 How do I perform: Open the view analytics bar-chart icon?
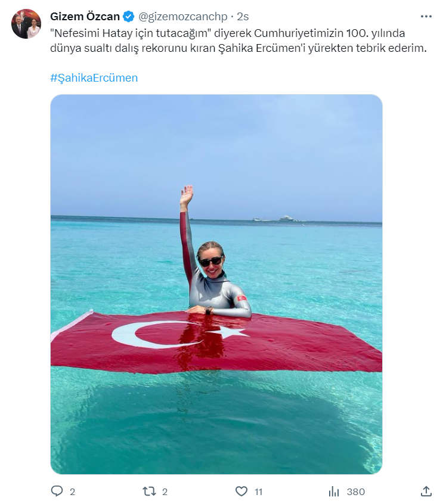click(334, 491)
